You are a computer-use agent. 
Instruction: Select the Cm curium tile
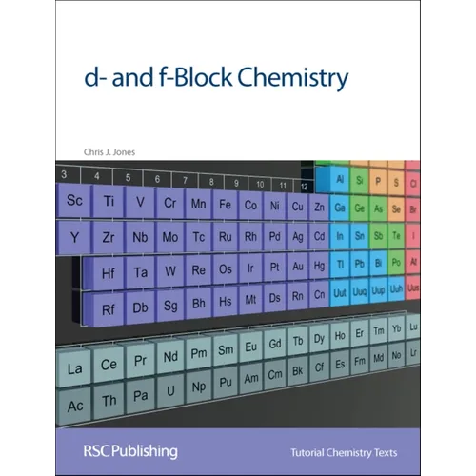coord(275,375)
